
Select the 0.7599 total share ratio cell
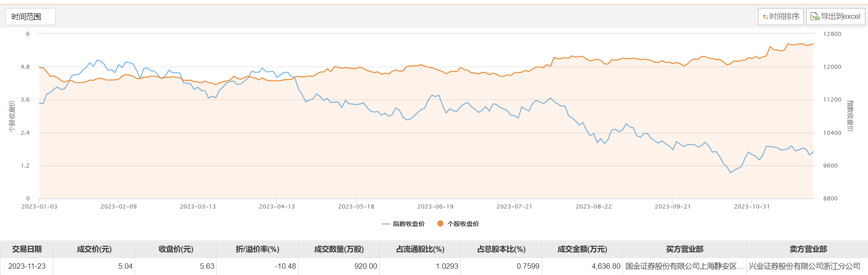tap(501, 266)
